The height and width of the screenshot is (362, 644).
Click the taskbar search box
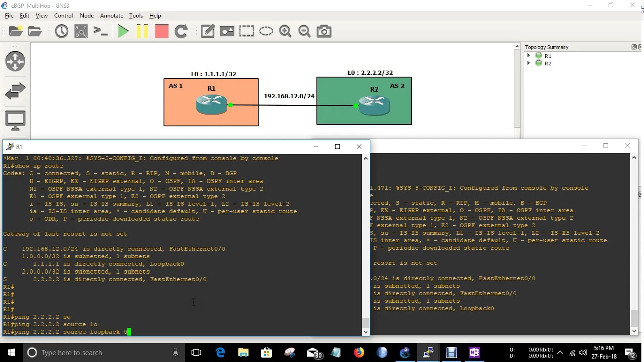pos(104,352)
